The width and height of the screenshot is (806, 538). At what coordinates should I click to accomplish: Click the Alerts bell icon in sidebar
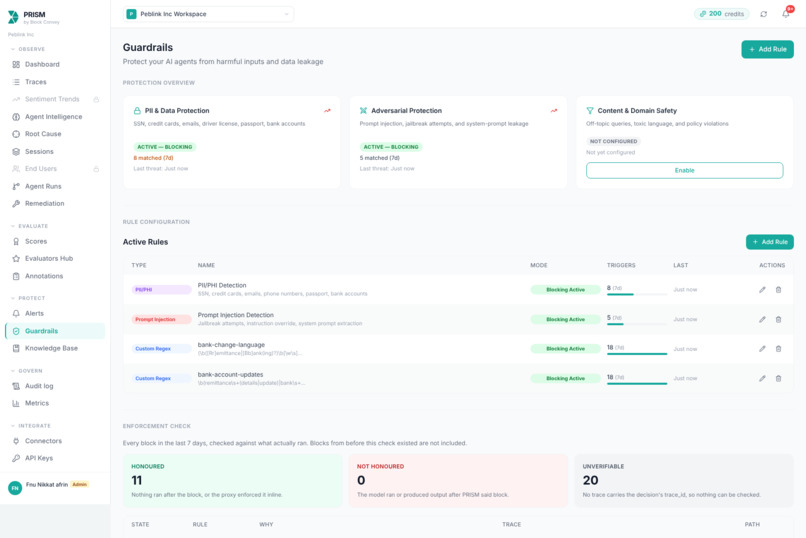click(16, 313)
